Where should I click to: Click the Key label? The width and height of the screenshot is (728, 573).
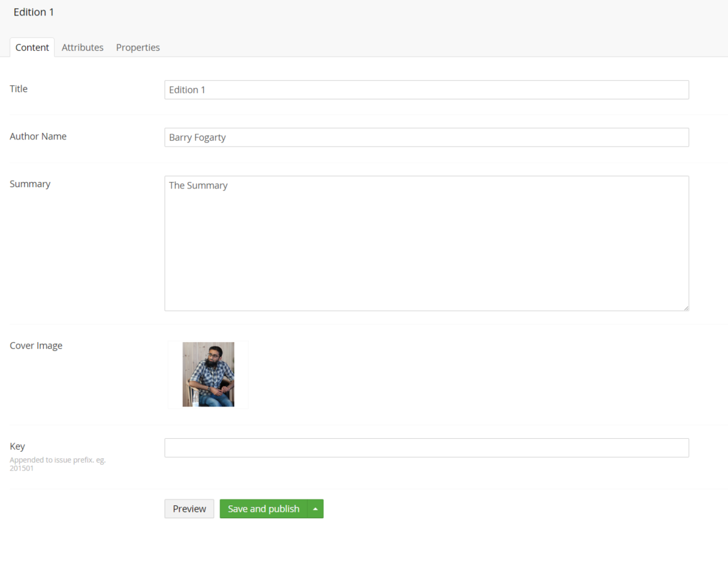pyautogui.click(x=17, y=447)
